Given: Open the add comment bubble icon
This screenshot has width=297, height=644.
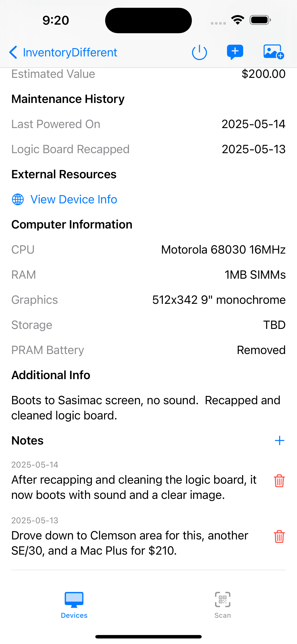Looking at the screenshot, I should [235, 52].
